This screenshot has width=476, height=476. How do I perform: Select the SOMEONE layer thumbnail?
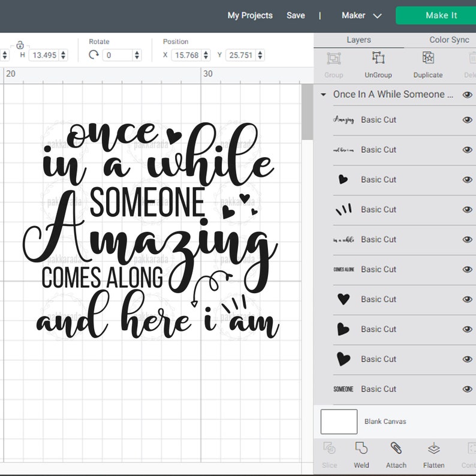pos(344,389)
